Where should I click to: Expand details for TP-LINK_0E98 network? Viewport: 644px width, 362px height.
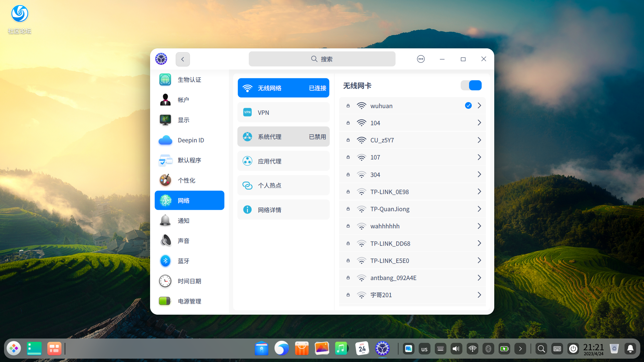(479, 191)
